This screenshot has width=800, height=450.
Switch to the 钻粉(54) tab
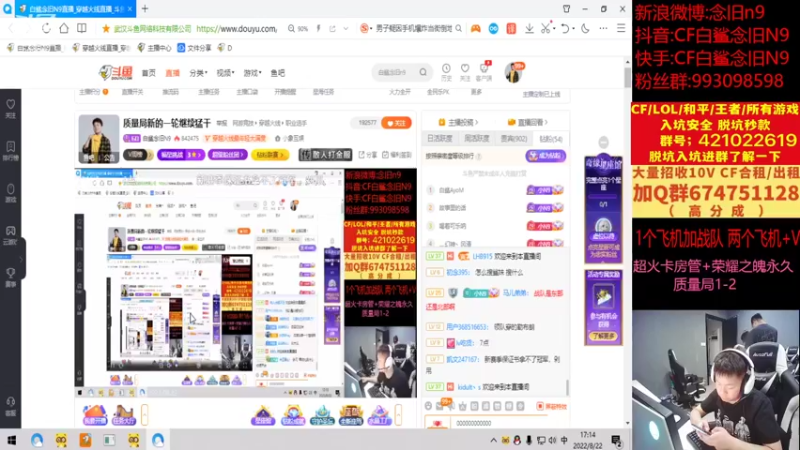[x=551, y=139]
